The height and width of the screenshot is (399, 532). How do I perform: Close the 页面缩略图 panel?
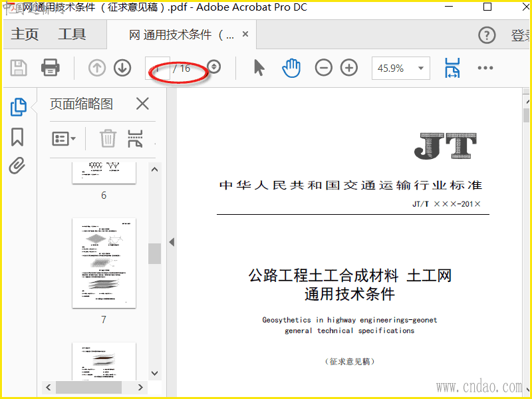tap(142, 104)
